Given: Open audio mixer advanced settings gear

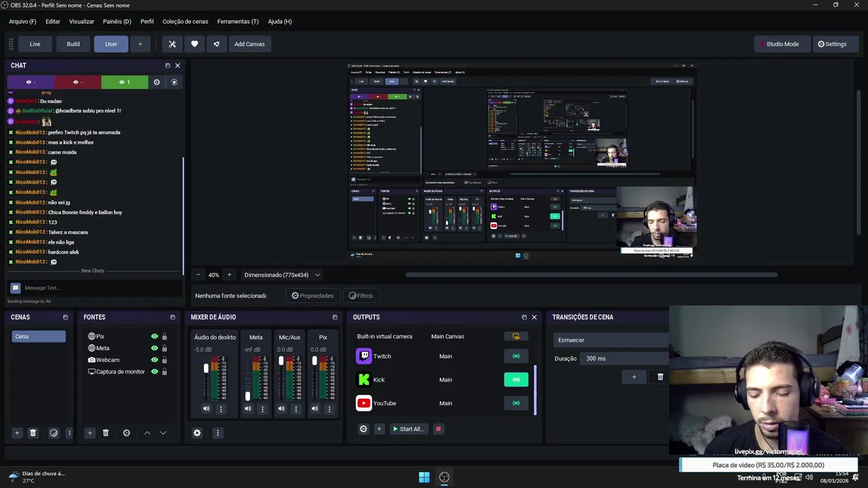Looking at the screenshot, I should pos(197,433).
